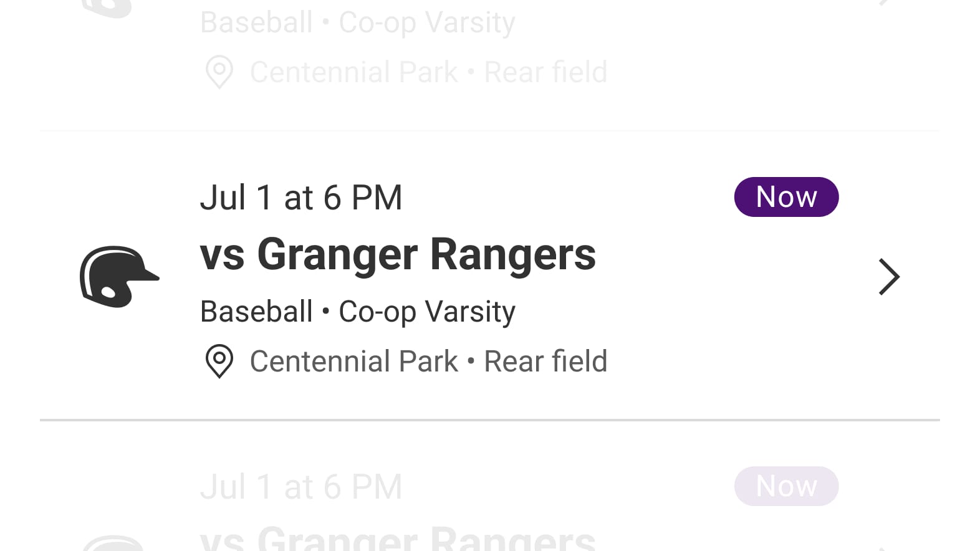Tap the Rear field text in the active game
The height and width of the screenshot is (551, 980).
click(545, 362)
